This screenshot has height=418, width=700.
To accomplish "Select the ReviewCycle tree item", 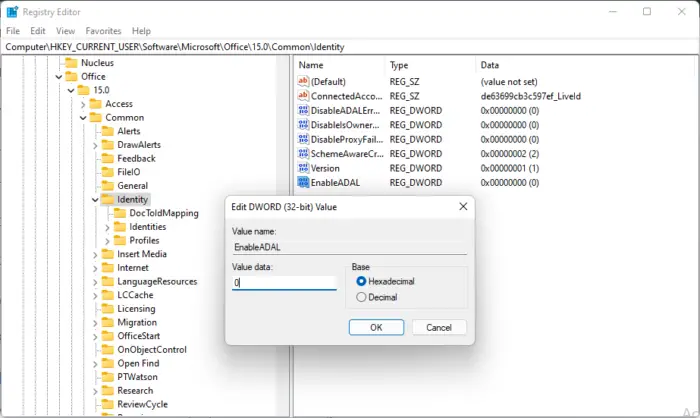I will click(x=142, y=404).
